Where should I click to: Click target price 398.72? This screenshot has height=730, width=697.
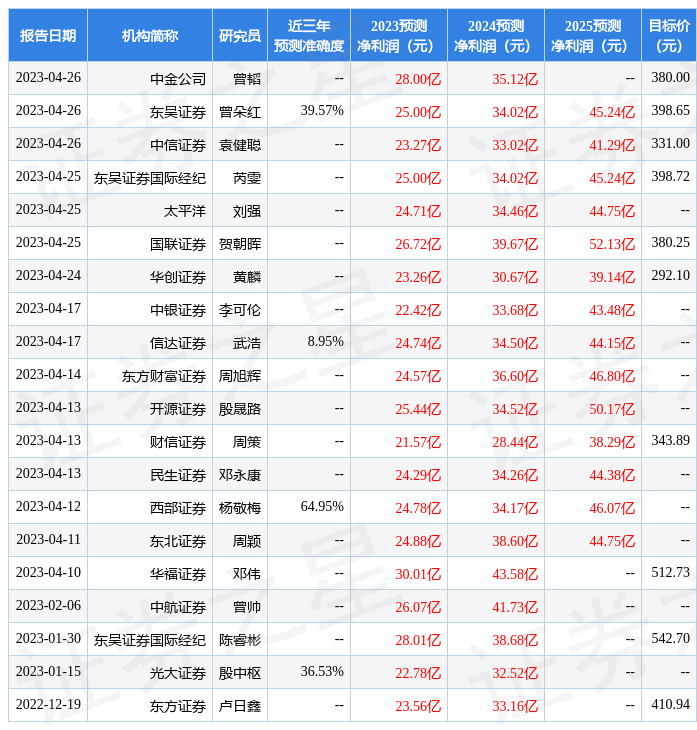[x=670, y=176]
